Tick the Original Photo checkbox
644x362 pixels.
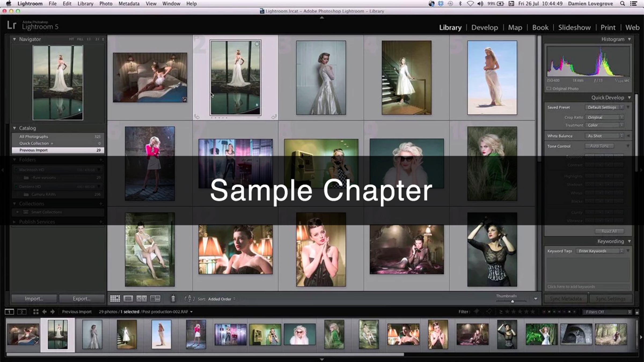pos(549,88)
